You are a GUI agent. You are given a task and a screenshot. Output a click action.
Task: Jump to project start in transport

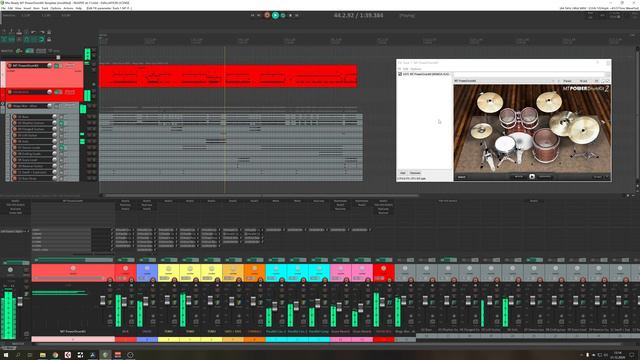point(252,15)
